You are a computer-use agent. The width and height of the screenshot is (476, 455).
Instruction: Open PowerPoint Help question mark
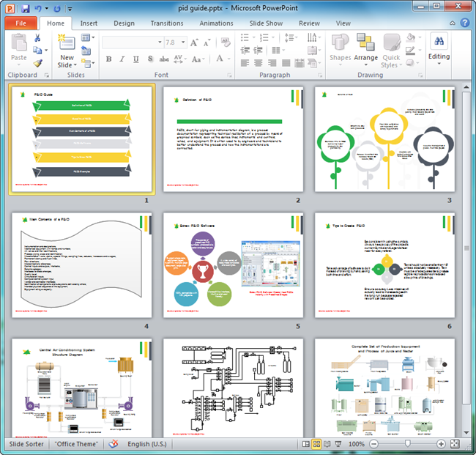[x=464, y=23]
